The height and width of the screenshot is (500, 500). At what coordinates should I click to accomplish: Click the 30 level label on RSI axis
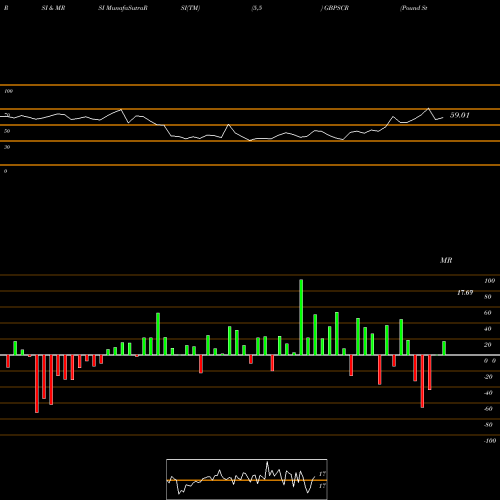7,147
